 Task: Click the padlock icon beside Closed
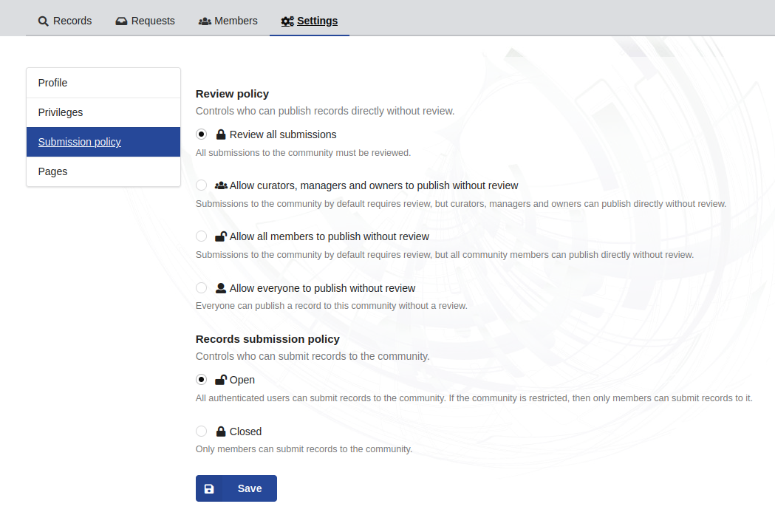[219, 431]
